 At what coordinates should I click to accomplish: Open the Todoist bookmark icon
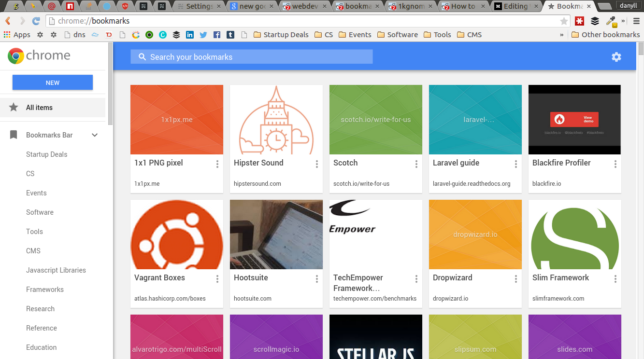pyautogui.click(x=109, y=35)
